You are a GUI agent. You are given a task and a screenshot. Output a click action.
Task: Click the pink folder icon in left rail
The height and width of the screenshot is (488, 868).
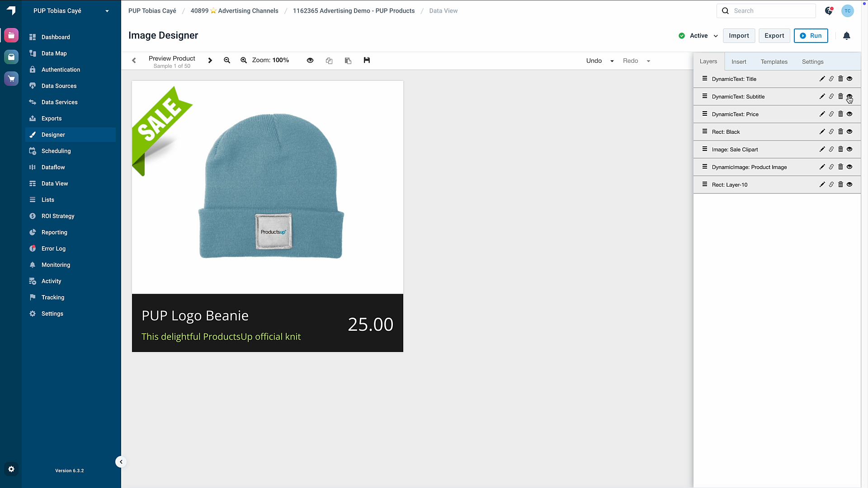pyautogui.click(x=11, y=35)
